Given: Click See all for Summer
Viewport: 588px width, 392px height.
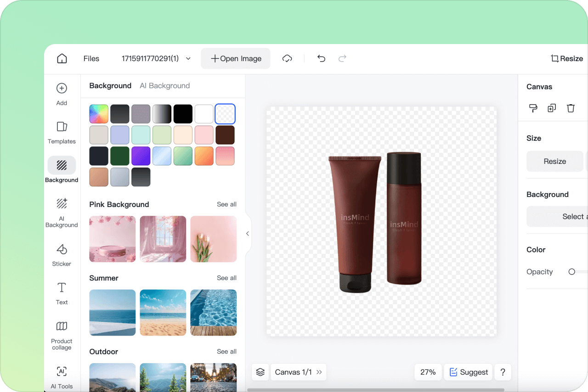Looking at the screenshot, I should pos(227,278).
